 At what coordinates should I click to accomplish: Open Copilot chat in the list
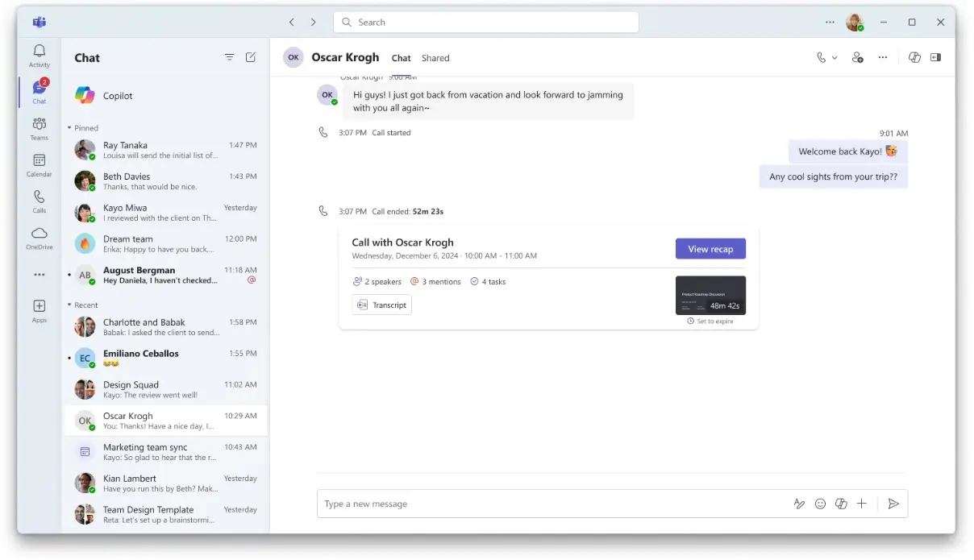(118, 96)
